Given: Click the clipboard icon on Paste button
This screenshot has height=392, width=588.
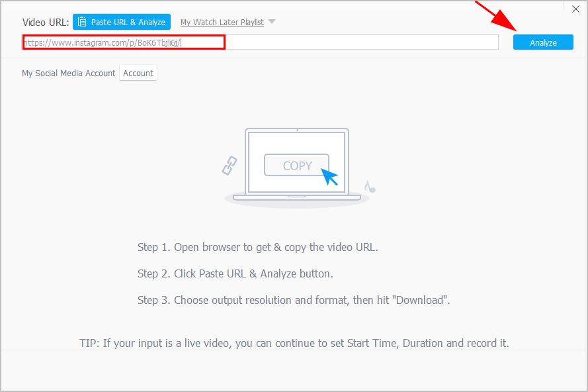Looking at the screenshot, I should point(82,22).
